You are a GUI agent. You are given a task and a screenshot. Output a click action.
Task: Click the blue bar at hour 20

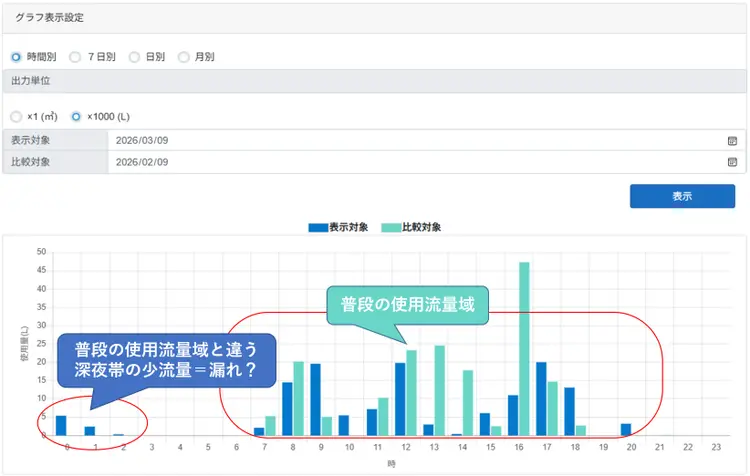[x=626, y=430]
